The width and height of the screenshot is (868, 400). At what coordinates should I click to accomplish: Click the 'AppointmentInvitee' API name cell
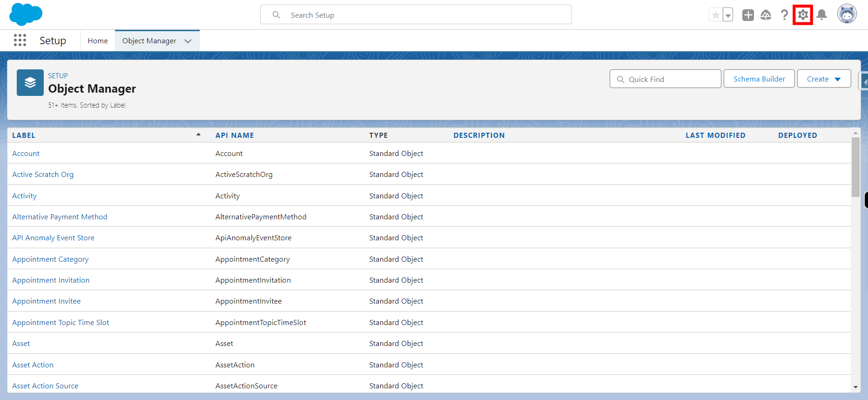click(x=249, y=301)
